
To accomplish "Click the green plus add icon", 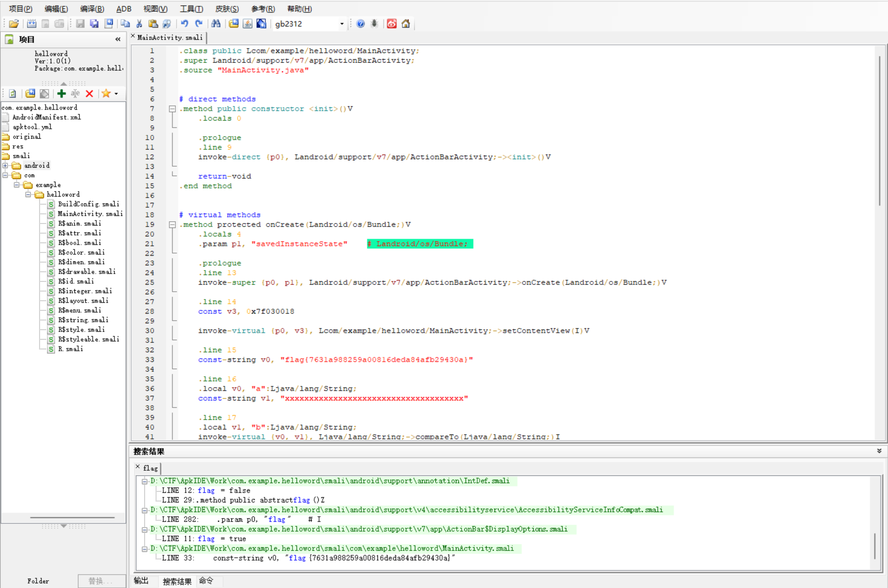I will [61, 94].
